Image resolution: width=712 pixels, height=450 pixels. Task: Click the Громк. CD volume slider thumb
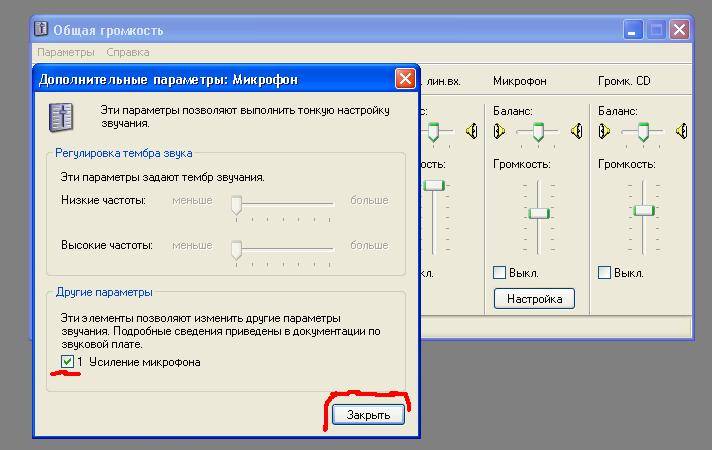644,210
